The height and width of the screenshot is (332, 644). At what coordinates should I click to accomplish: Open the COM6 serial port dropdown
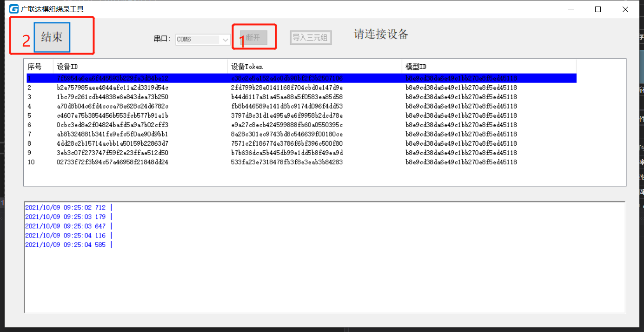click(x=226, y=40)
